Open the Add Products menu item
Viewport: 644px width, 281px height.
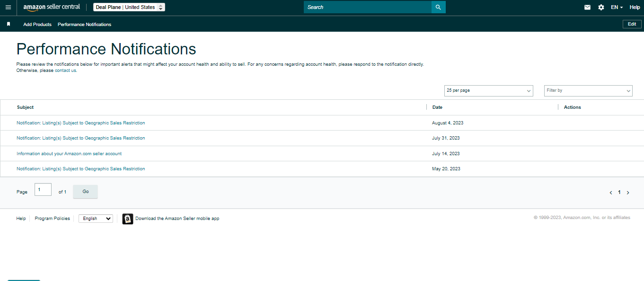(x=37, y=24)
